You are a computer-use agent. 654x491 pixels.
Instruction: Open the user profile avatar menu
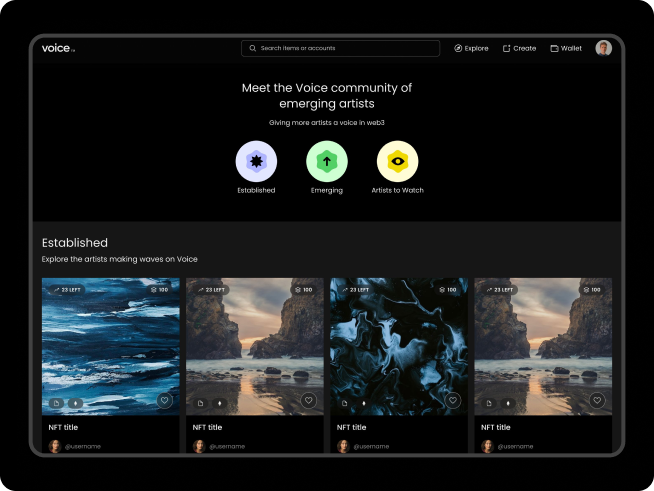point(603,48)
